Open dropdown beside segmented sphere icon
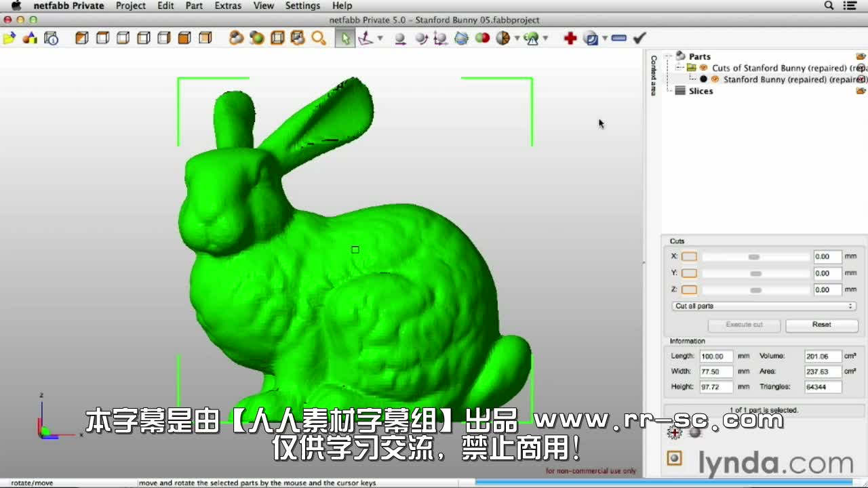 517,38
